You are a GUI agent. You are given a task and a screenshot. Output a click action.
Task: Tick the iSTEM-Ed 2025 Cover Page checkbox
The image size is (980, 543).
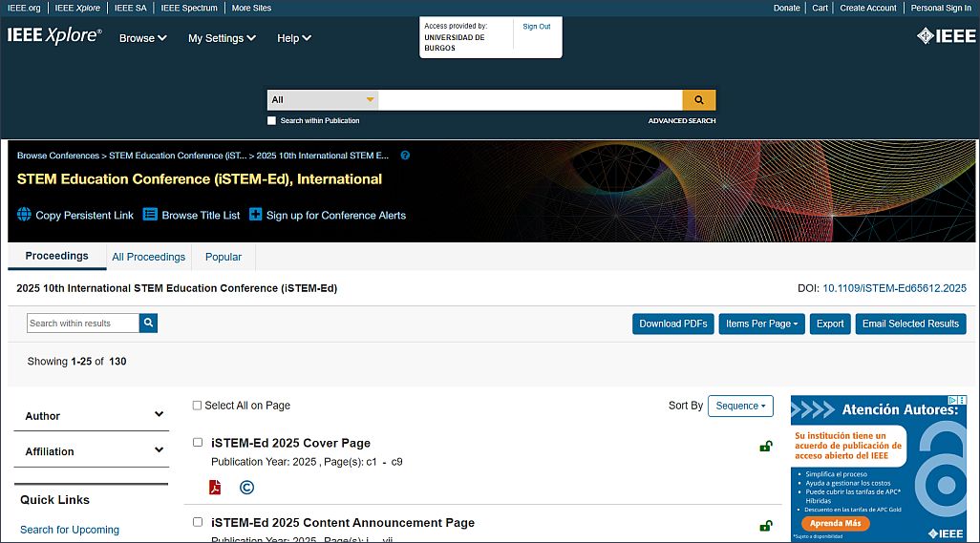click(198, 443)
